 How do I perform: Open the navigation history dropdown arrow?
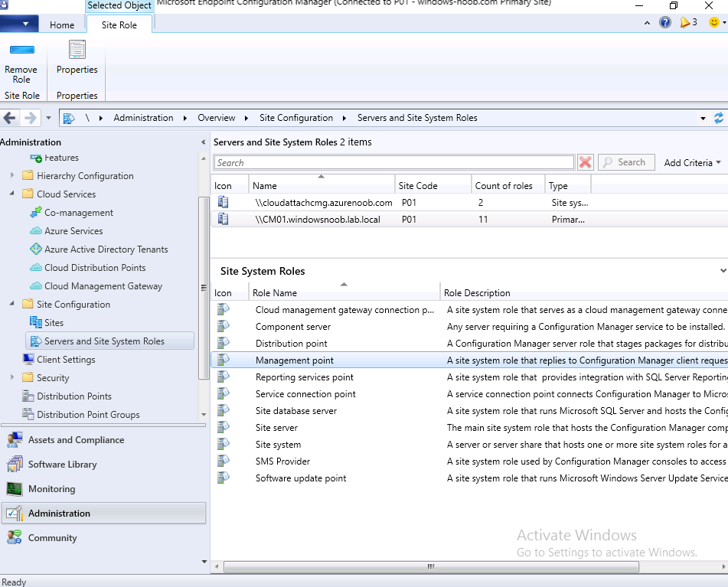pos(48,118)
